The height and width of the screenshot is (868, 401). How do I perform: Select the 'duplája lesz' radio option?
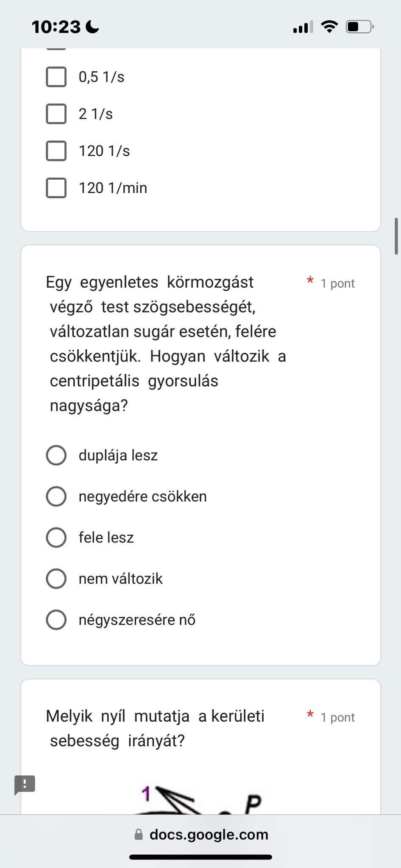point(56,455)
